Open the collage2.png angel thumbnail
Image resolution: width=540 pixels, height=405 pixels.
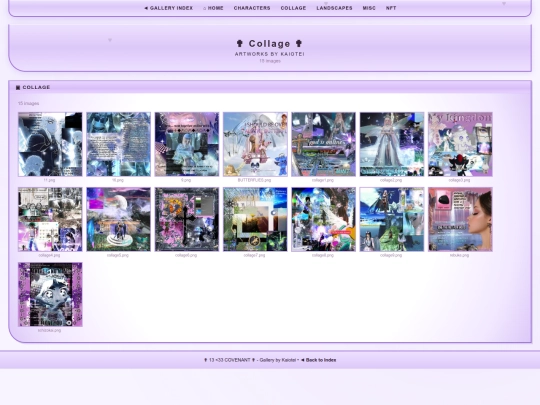click(x=392, y=144)
